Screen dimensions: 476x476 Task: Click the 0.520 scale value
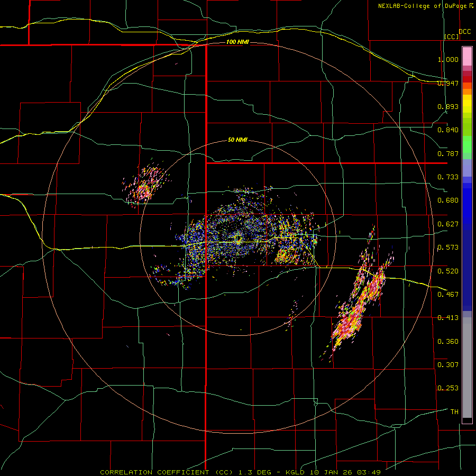(x=448, y=271)
